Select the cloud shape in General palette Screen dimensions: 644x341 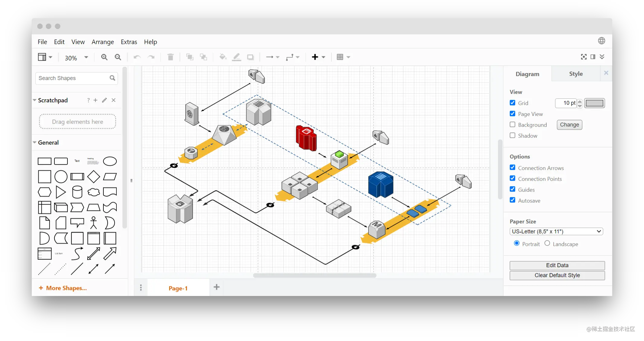point(93,192)
